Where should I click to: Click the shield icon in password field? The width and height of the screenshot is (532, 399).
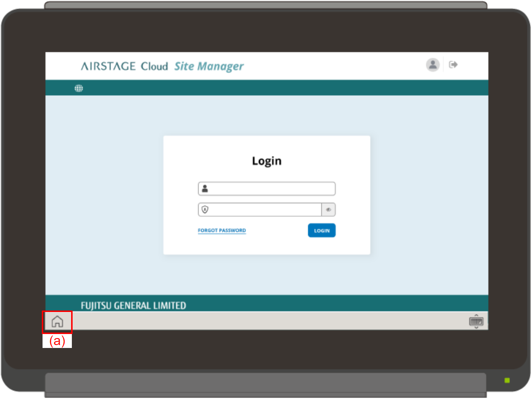[205, 210]
